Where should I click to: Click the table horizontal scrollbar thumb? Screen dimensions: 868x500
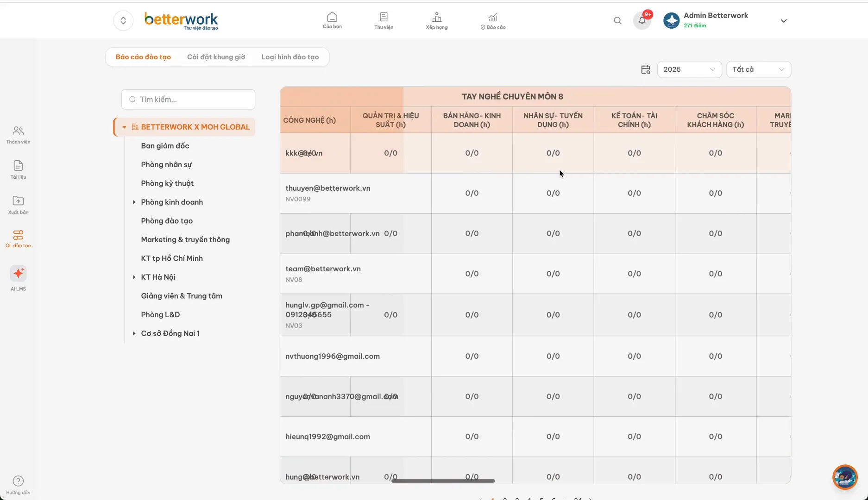click(443, 481)
